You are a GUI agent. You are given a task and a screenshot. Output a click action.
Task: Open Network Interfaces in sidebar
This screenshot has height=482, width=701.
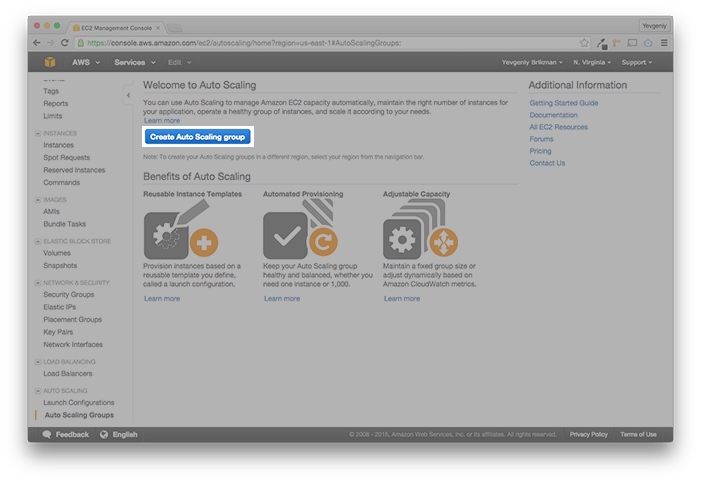point(73,345)
